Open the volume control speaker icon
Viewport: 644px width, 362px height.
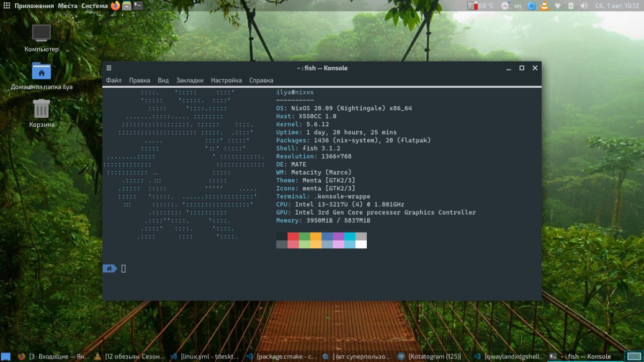click(x=584, y=6)
